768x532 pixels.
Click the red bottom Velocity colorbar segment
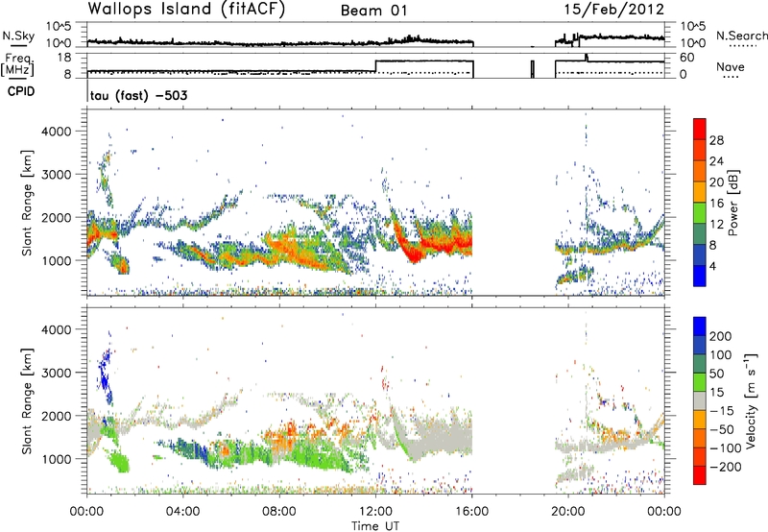tap(700, 475)
